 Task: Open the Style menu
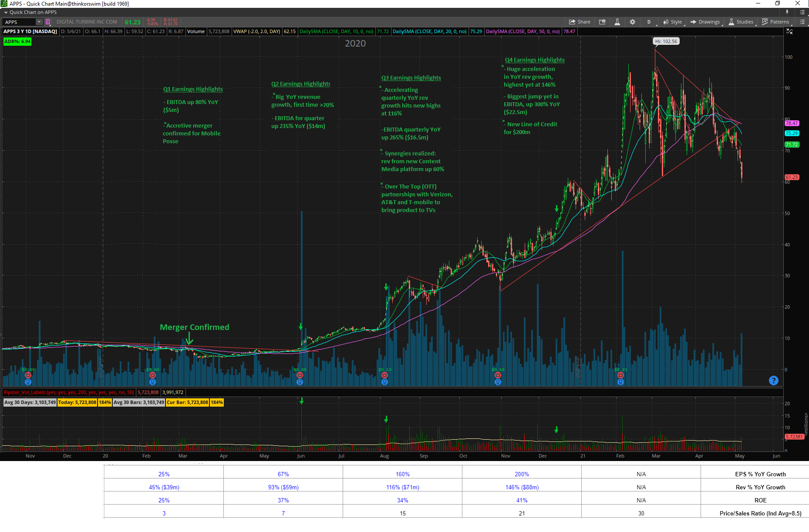coord(672,22)
